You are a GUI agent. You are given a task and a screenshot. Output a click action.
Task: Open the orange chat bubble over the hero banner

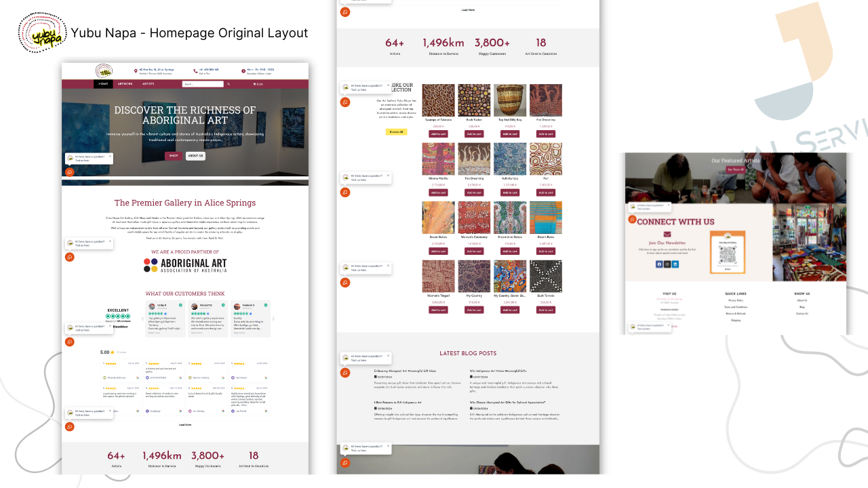(69, 172)
